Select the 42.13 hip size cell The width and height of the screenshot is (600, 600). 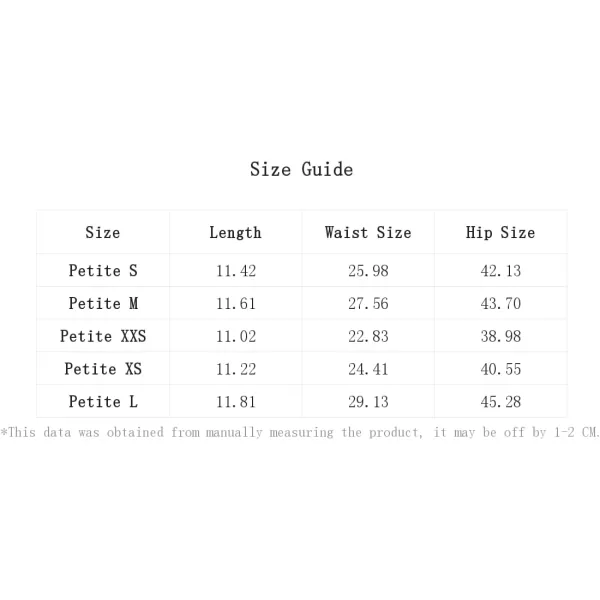(x=501, y=271)
